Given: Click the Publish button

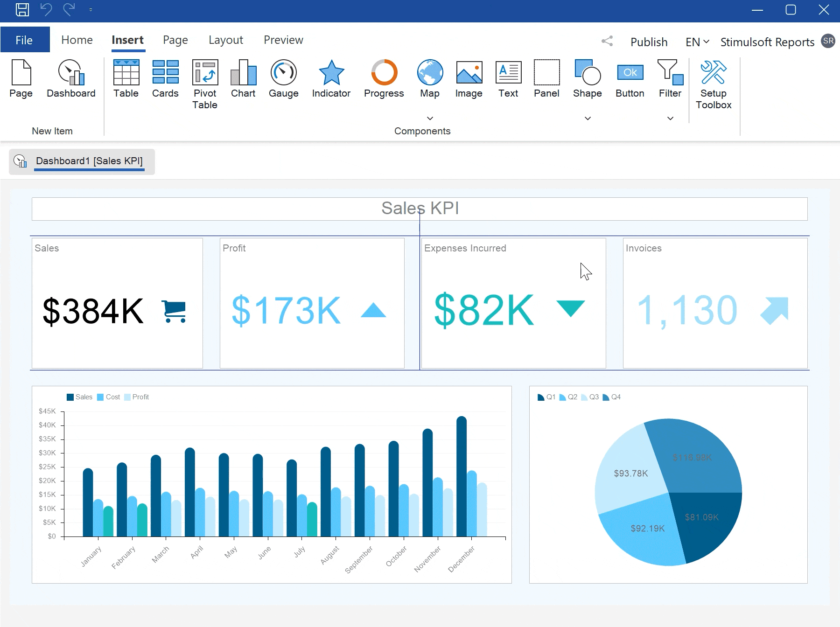Looking at the screenshot, I should point(649,42).
